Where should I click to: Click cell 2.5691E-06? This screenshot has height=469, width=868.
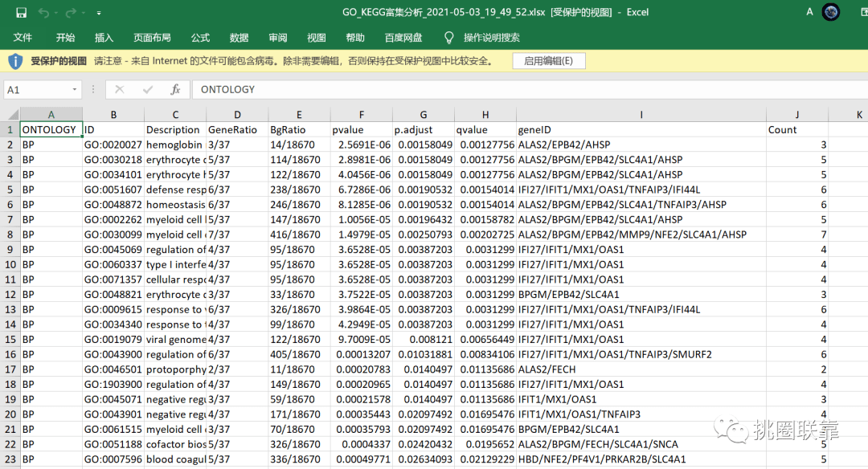pos(362,145)
